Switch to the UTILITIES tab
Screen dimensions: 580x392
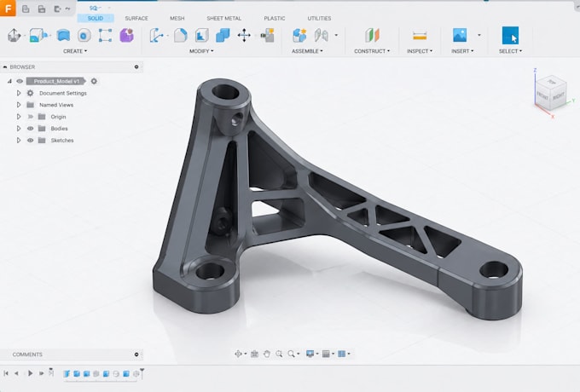click(x=319, y=18)
